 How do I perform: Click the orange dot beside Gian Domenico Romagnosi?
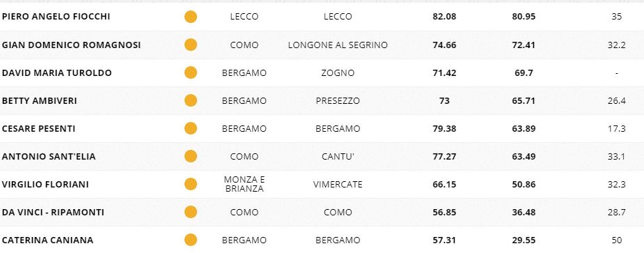(191, 45)
